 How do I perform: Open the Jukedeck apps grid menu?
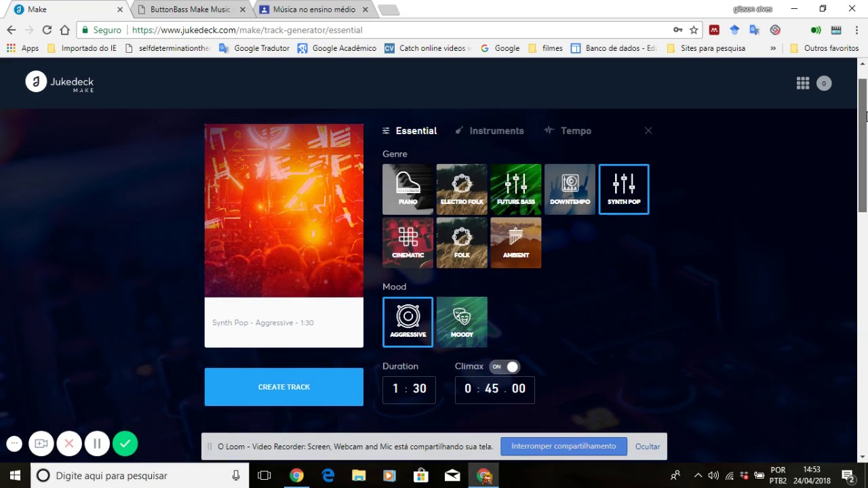pos(803,83)
